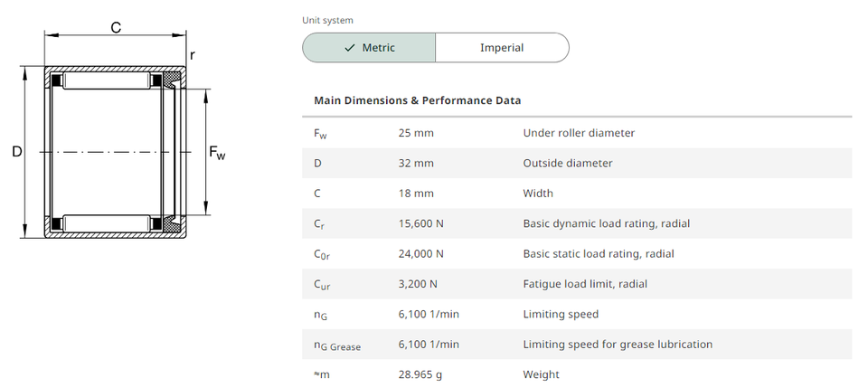This screenshot has height=388, width=868.
Task: Click the Width row description
Action: tap(538, 194)
